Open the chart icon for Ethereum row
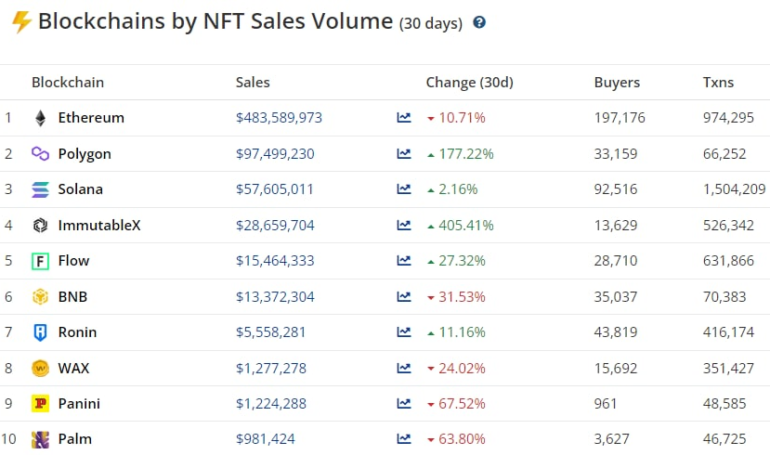 coord(404,118)
